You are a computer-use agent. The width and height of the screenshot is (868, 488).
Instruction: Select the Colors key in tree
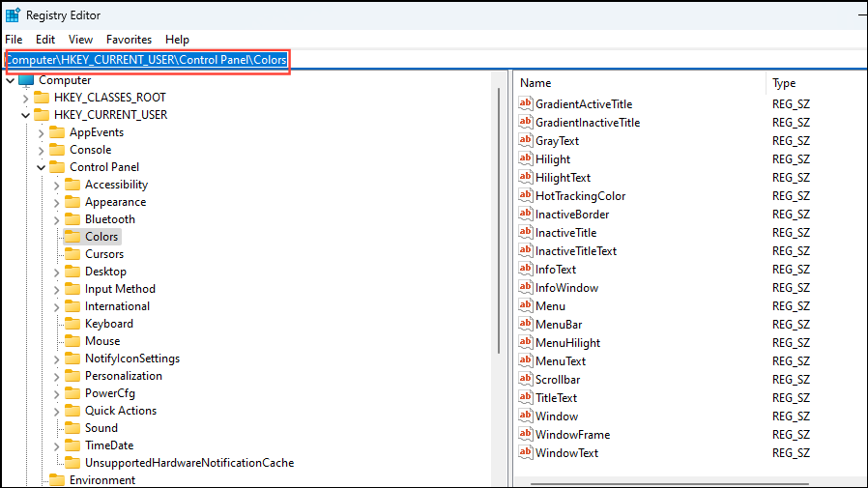tap(92, 237)
